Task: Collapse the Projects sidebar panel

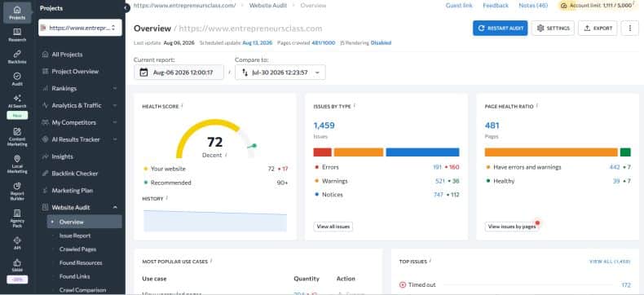Action: click(x=126, y=8)
